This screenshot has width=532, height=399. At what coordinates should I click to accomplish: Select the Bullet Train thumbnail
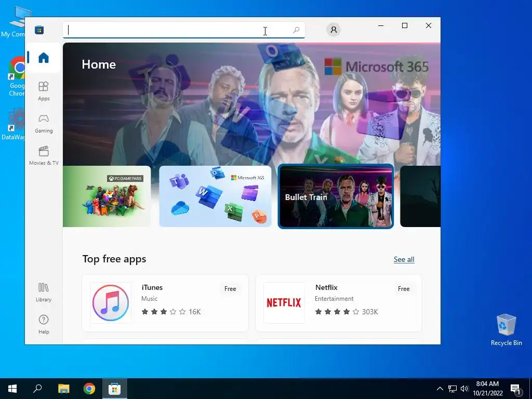tap(336, 196)
